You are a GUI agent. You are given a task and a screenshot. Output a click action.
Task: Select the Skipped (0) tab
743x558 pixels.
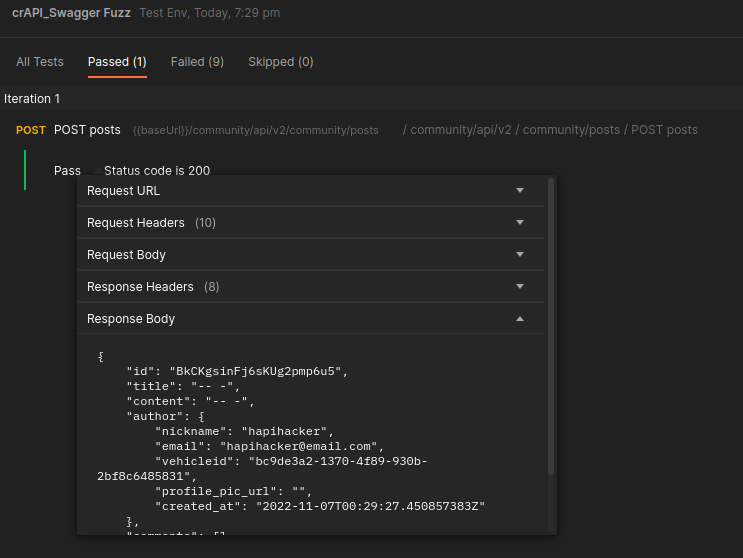pyautogui.click(x=280, y=62)
